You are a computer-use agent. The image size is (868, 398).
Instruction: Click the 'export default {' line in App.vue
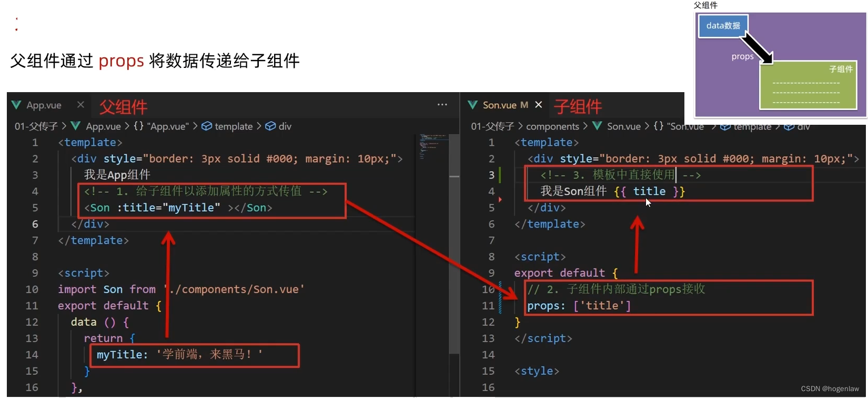coord(109,306)
